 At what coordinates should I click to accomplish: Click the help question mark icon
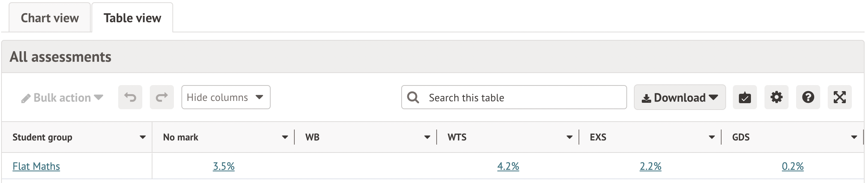click(x=808, y=98)
